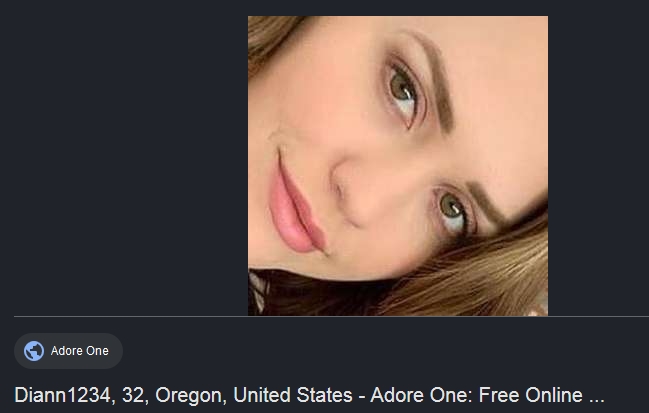Viewport: 649px width, 413px height.
Task: Click 'United States' in the result title
Action: point(293,395)
